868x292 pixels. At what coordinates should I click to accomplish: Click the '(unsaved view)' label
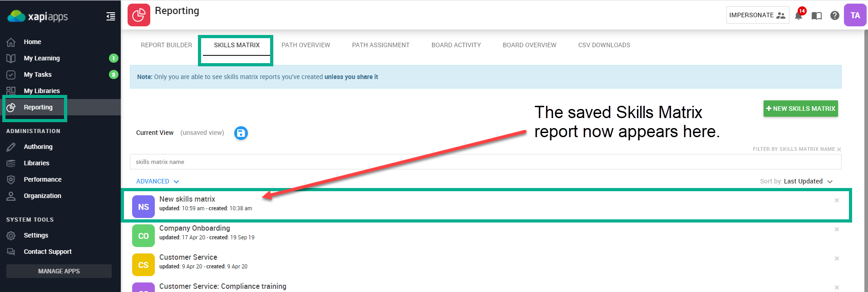202,133
